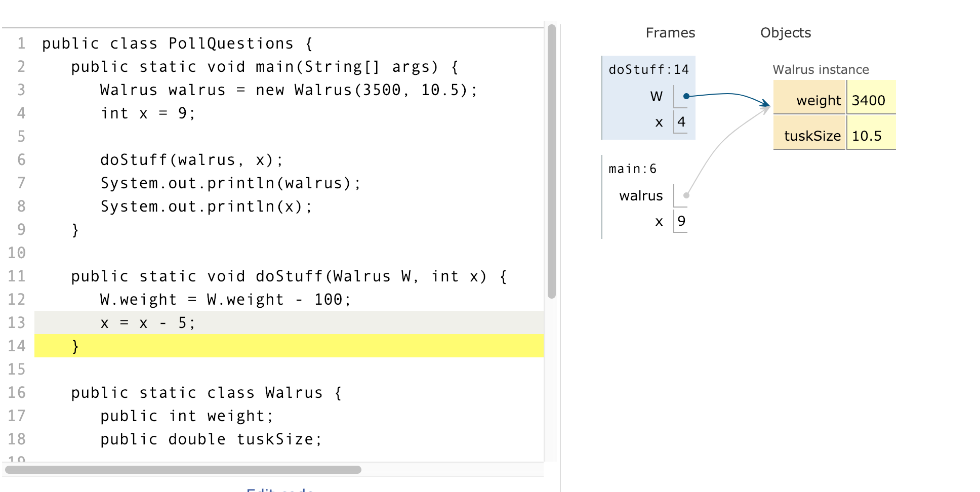Viewport: 980px width, 492px height.
Task: Select the W reference pointer in doStuff frame
Action: click(686, 96)
